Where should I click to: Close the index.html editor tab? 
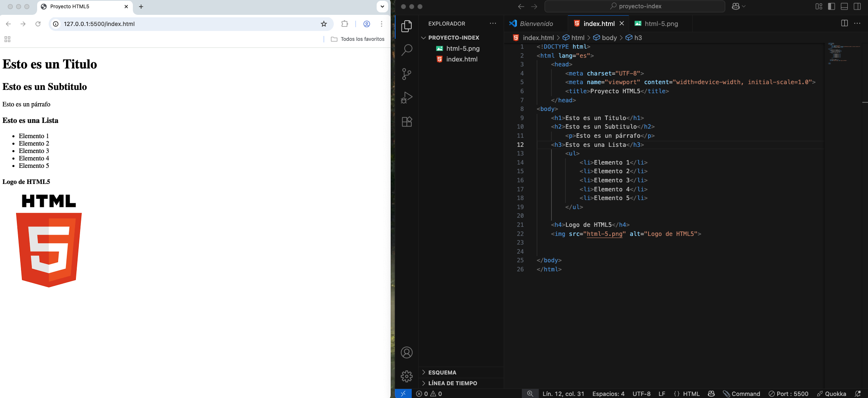pos(622,24)
